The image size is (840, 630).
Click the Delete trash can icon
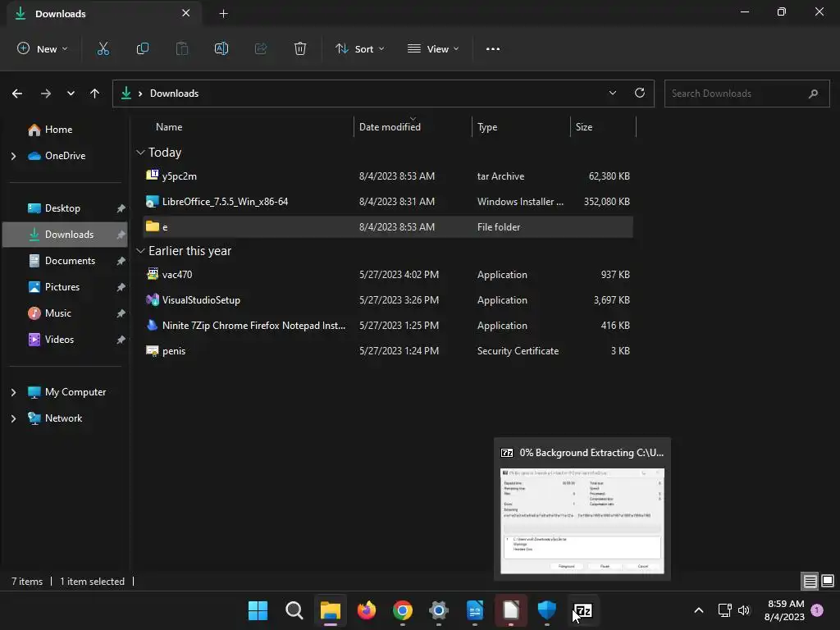(300, 48)
